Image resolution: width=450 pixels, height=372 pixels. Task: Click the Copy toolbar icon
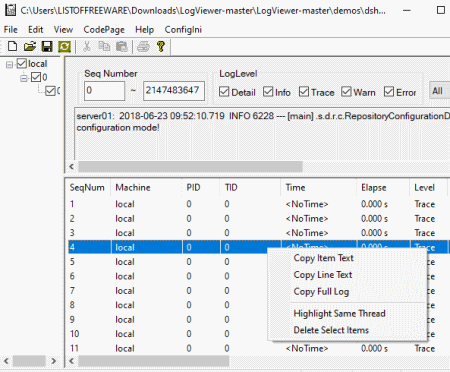click(104, 46)
